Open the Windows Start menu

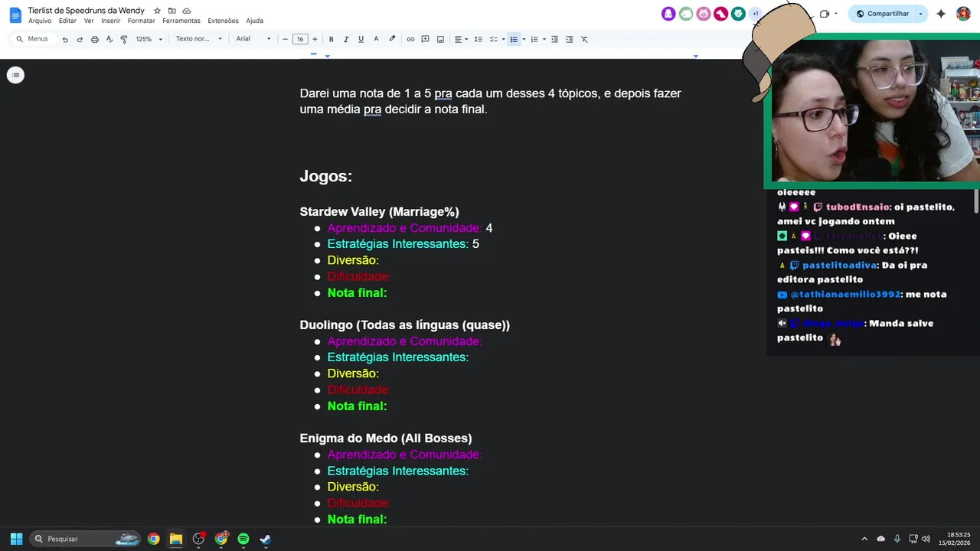pos(16,539)
